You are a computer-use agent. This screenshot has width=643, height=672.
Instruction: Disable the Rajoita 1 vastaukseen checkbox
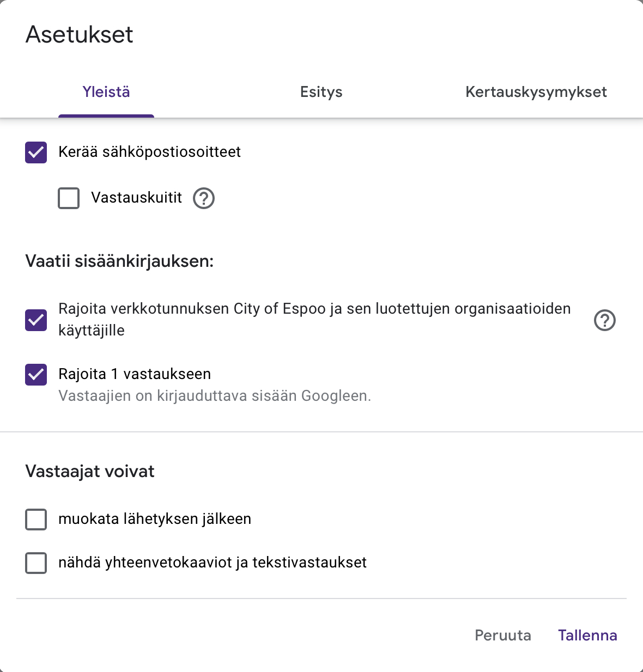click(x=36, y=375)
